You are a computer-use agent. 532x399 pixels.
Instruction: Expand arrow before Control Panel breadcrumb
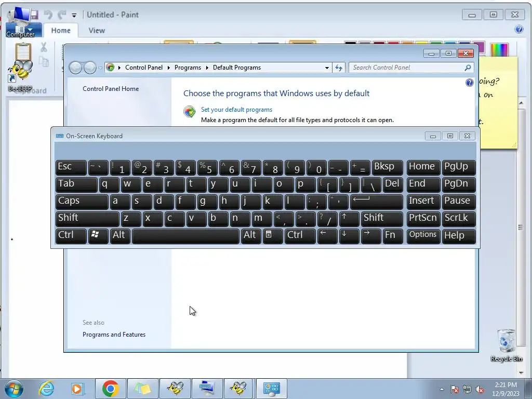click(119, 68)
